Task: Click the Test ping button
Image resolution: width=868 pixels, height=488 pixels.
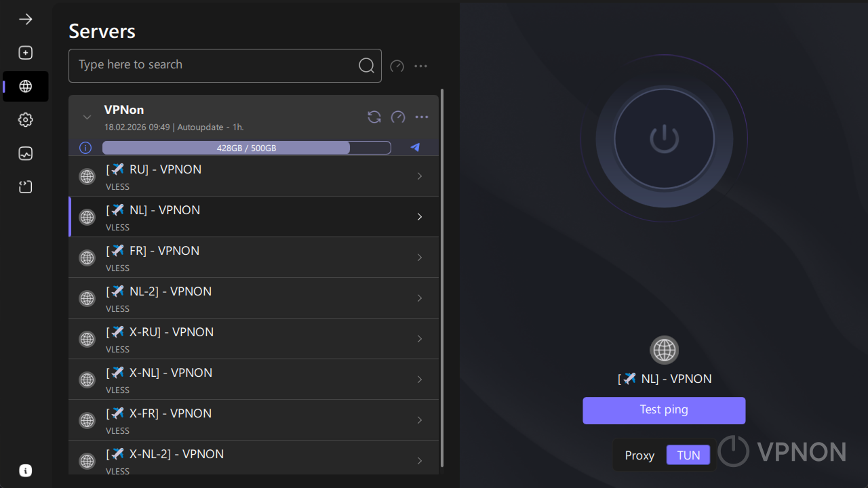Action: pyautogui.click(x=664, y=410)
